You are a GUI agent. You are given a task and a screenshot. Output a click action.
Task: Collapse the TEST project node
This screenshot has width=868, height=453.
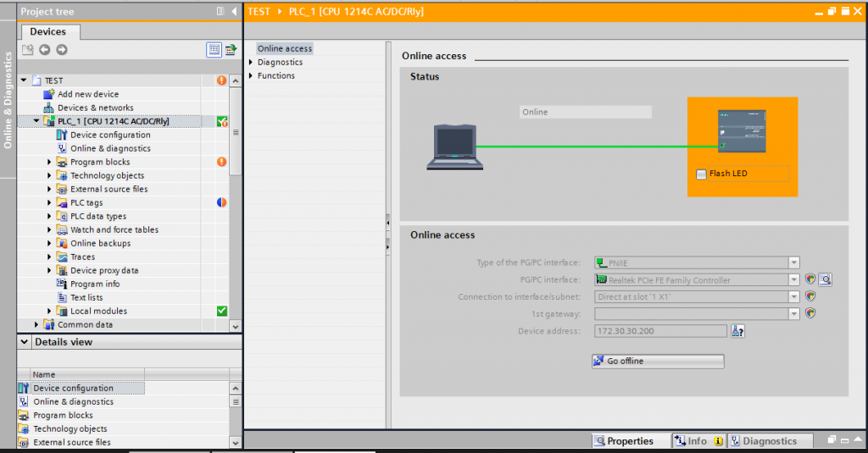pos(24,80)
